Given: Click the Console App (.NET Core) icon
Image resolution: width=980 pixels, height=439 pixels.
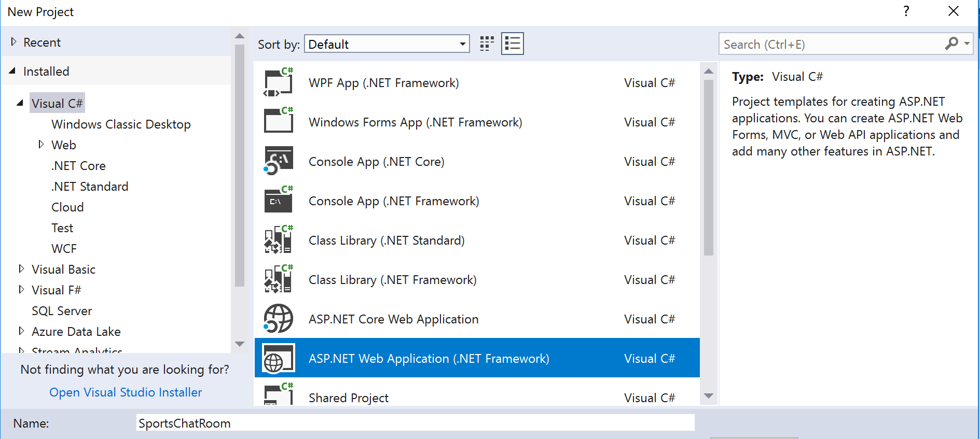Looking at the screenshot, I should click(x=279, y=162).
